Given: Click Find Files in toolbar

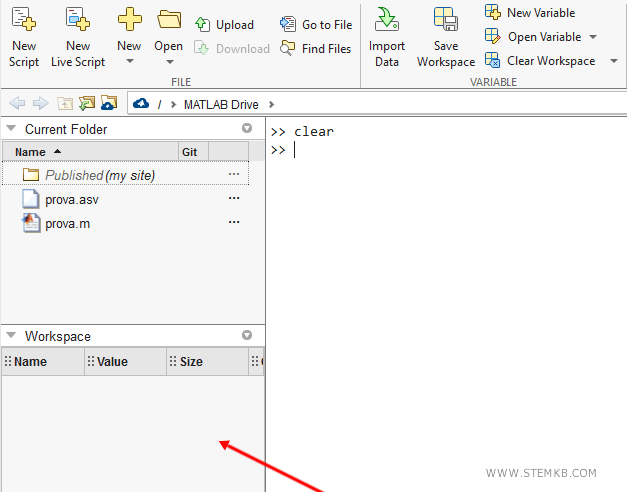Looking at the screenshot, I should [316, 48].
